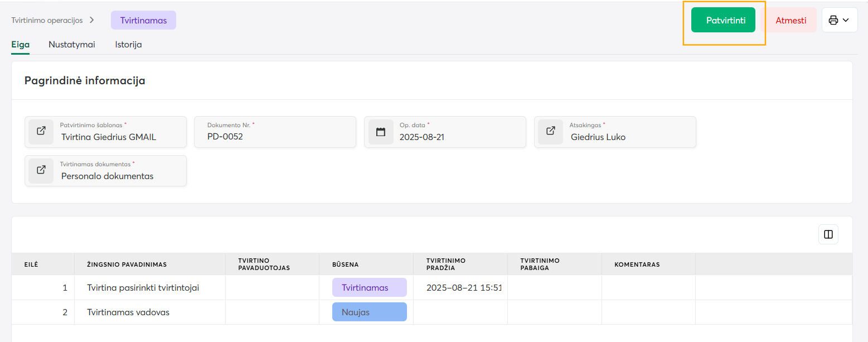The height and width of the screenshot is (342, 868).
Task: Click the breadcrumb chevron after Tvirtinimo operacijos
Action: [92, 20]
